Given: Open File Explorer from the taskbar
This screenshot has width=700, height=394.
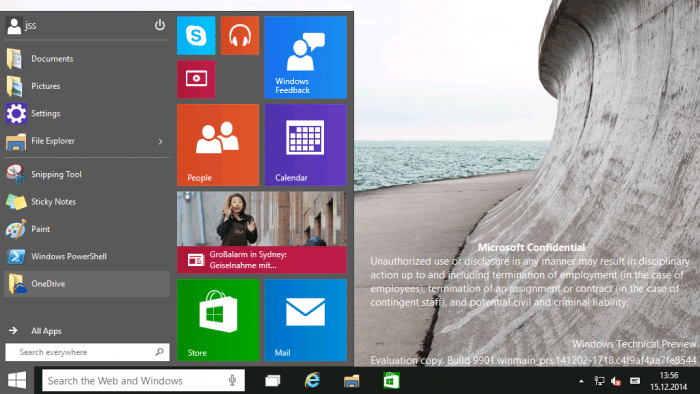Looking at the screenshot, I should 351,381.
